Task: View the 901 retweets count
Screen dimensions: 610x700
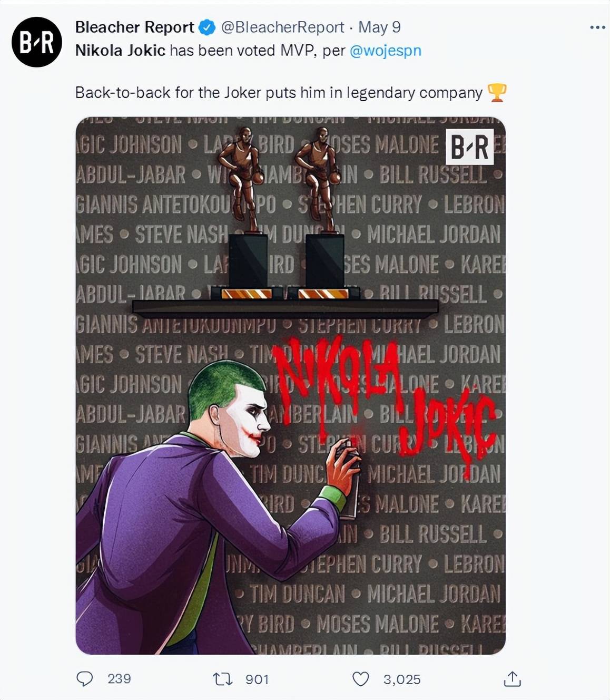Action: click(x=257, y=679)
